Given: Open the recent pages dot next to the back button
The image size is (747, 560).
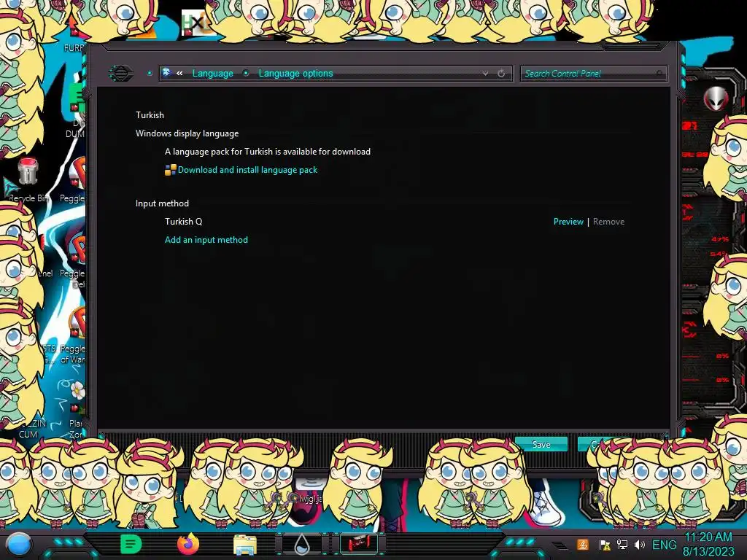Looking at the screenshot, I should [x=150, y=74].
